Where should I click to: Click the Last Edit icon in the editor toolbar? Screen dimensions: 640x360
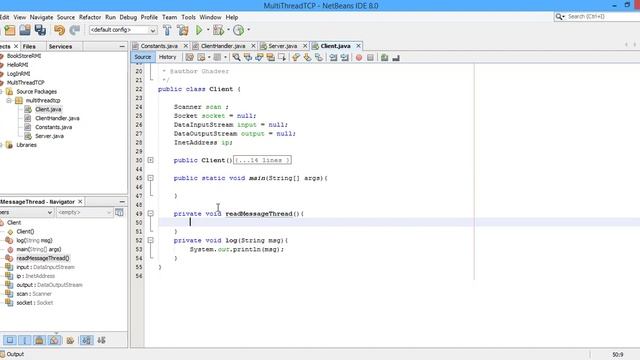click(x=189, y=58)
